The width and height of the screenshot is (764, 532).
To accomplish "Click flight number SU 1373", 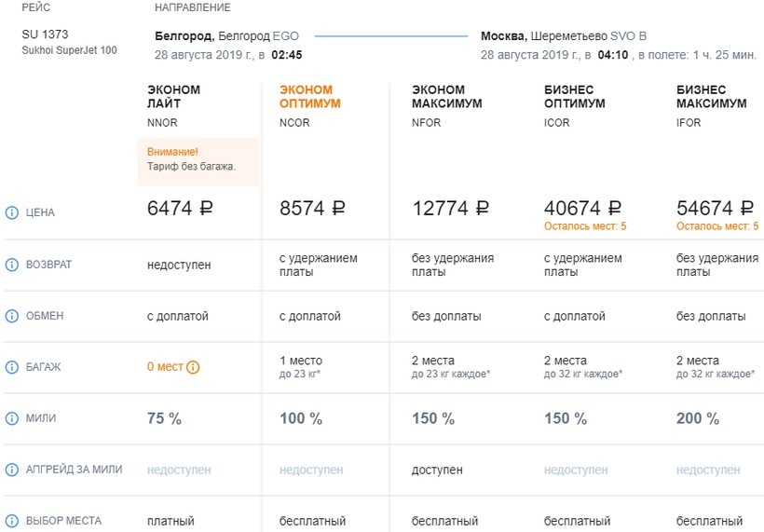I will click(x=45, y=34).
